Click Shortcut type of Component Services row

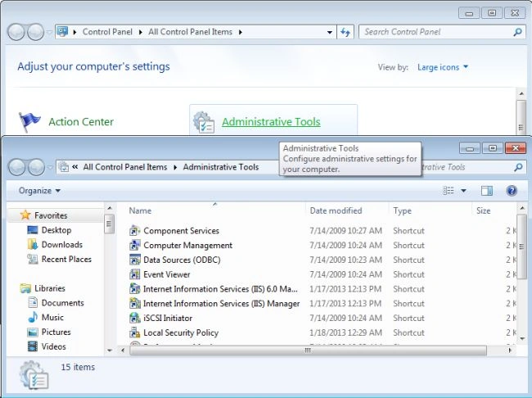click(x=408, y=231)
